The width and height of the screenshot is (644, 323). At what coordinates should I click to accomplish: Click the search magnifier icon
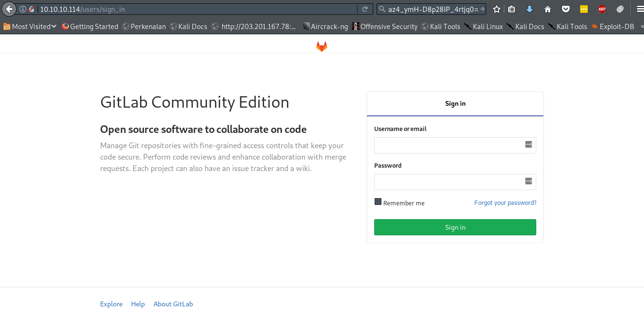click(381, 9)
